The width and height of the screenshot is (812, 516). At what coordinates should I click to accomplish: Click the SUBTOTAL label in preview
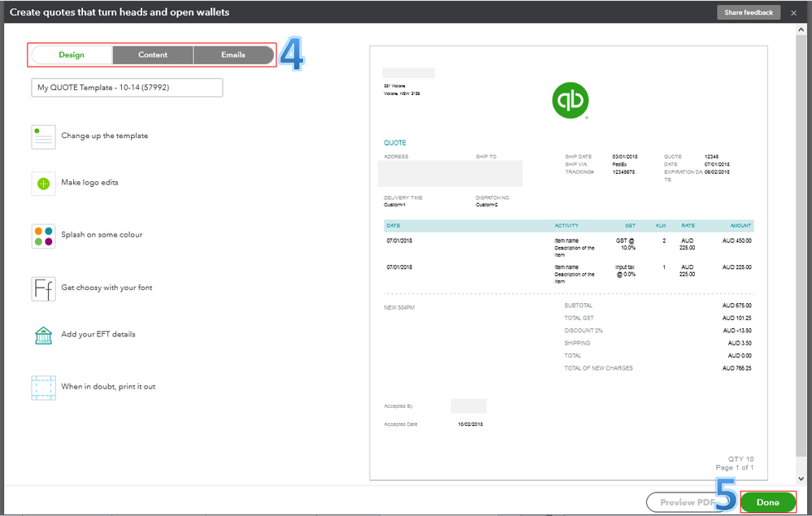point(579,306)
